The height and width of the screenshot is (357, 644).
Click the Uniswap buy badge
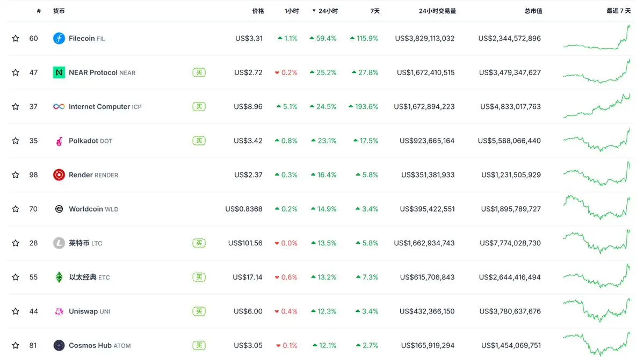(x=199, y=311)
